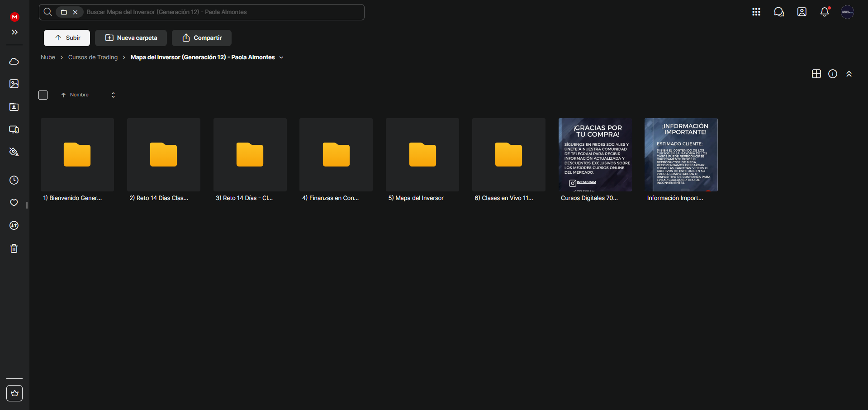Open the Cloud drive sidebar icon

coord(14,62)
